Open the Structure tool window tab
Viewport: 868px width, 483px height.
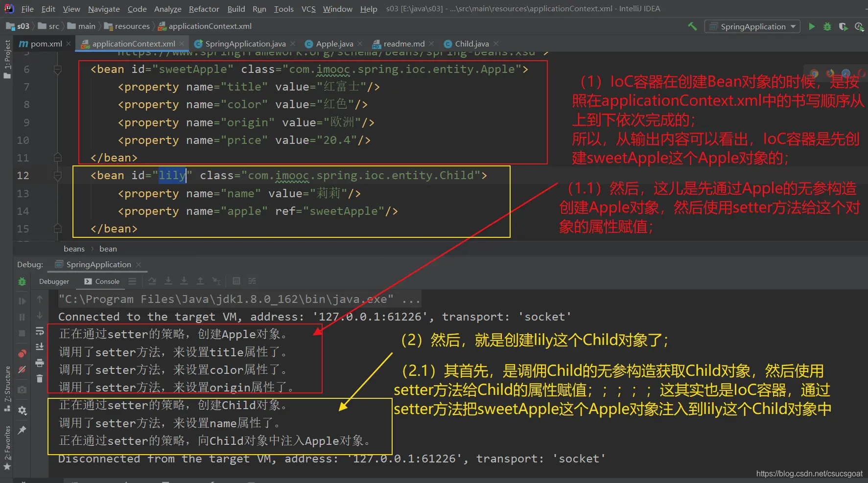click(7, 389)
